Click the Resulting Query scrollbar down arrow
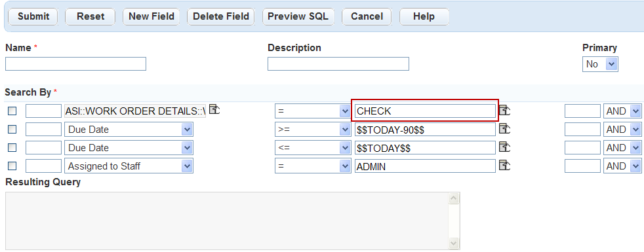The image size is (644, 252). point(454,243)
